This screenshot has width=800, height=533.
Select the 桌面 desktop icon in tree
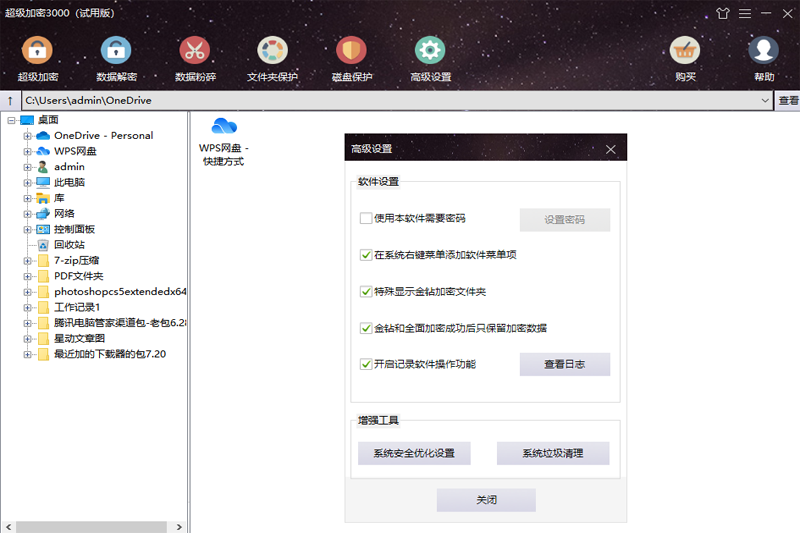coord(27,120)
